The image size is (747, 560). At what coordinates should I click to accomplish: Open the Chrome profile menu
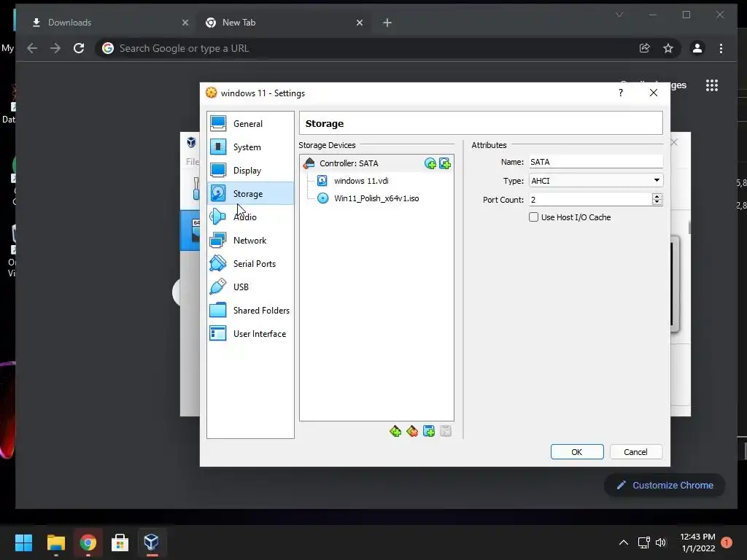click(x=697, y=48)
